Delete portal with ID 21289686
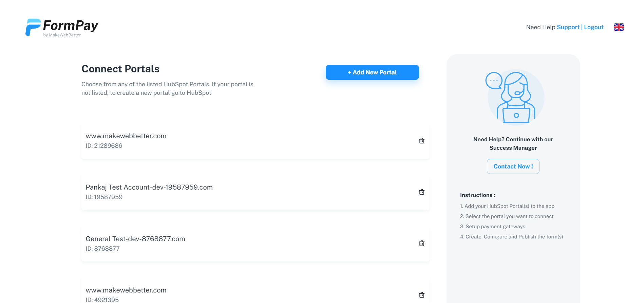Image resolution: width=644 pixels, height=303 pixels. tap(422, 141)
